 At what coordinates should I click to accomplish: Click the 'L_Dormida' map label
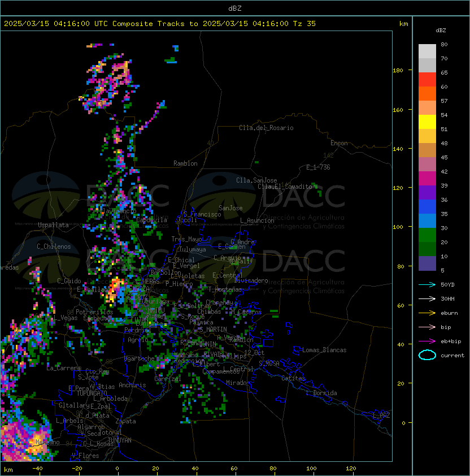(x=321, y=393)
